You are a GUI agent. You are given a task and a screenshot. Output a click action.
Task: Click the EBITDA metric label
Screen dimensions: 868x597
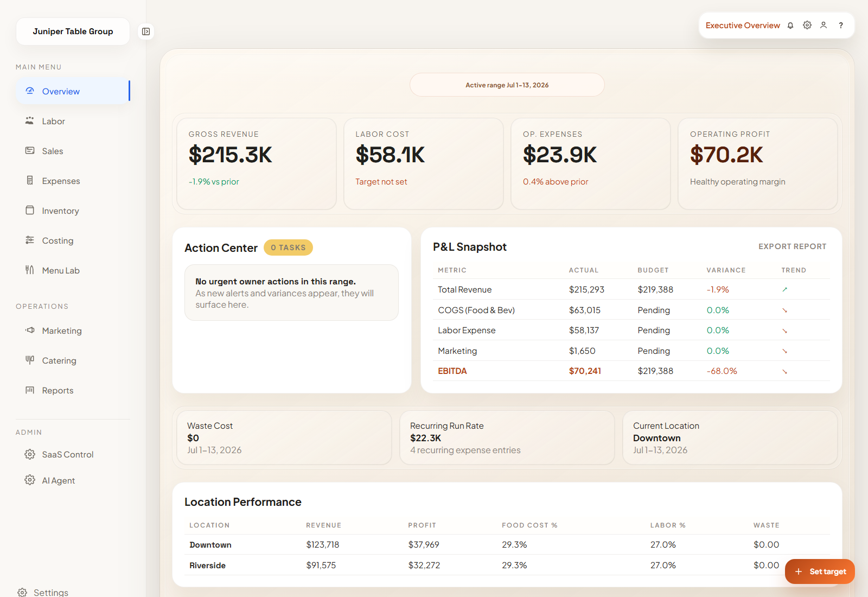(452, 371)
